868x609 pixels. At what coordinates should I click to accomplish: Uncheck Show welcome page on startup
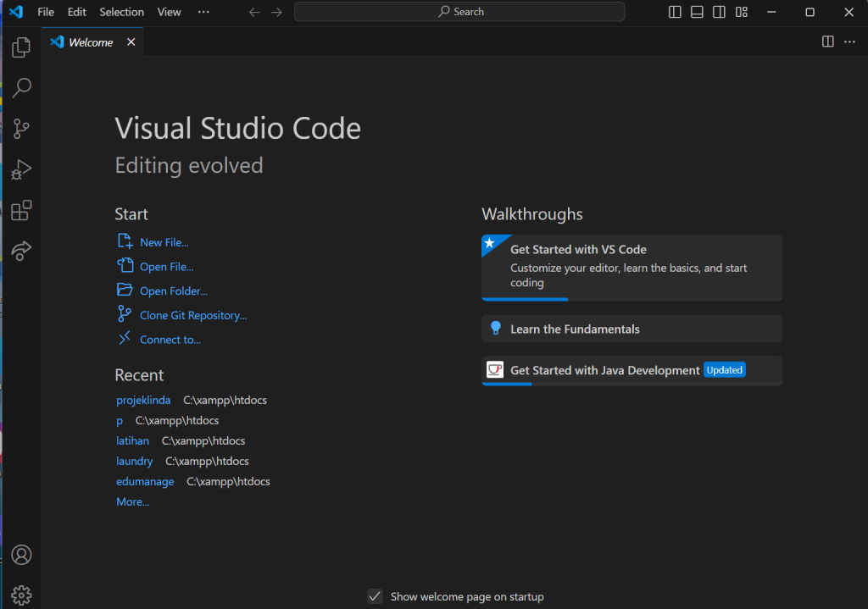pos(375,596)
